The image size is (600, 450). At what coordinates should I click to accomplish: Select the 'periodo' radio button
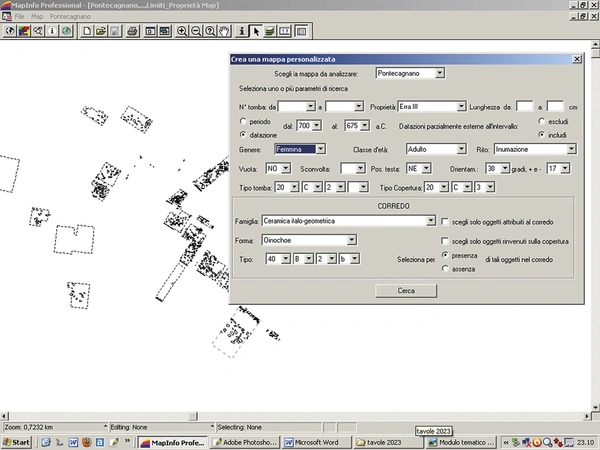pyautogui.click(x=243, y=121)
